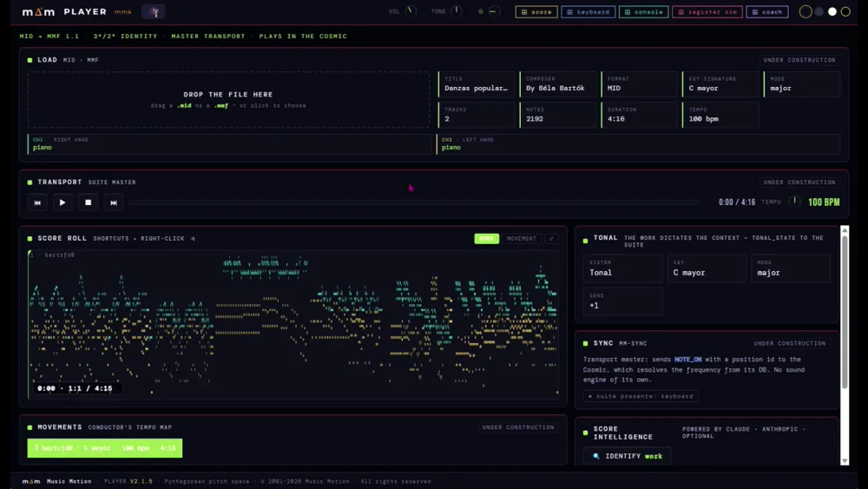Screen dimensions: 868x489
Task: Open the coach panel tab
Action: (766, 11)
